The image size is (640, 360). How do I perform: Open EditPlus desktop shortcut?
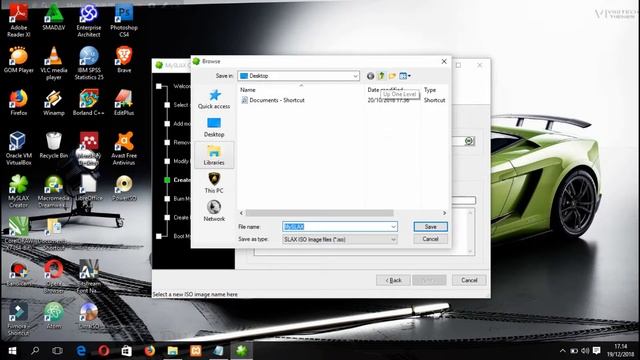pos(124,103)
